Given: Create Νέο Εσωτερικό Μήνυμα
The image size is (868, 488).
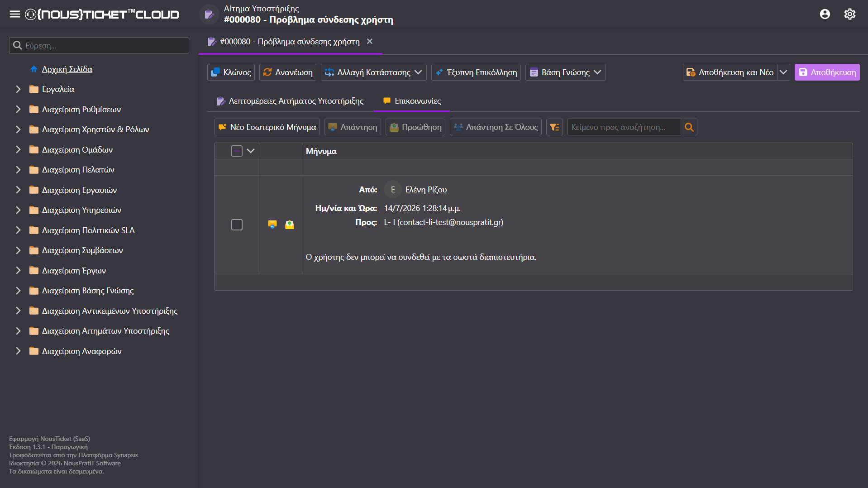Looking at the screenshot, I should coord(267,127).
